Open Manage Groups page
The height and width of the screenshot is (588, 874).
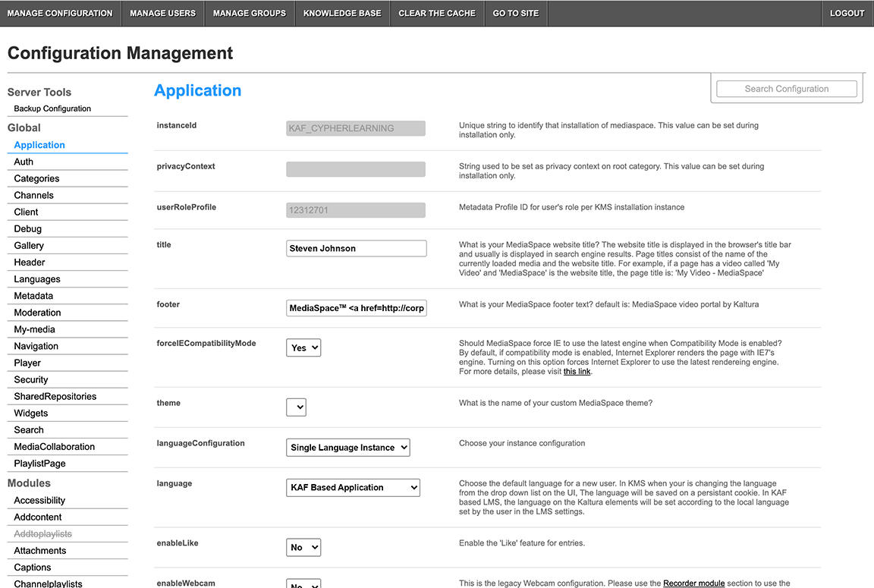[x=249, y=14]
